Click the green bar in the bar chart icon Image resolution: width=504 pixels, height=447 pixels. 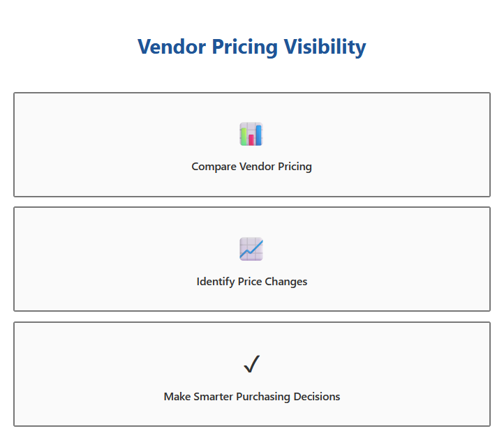pos(244,135)
